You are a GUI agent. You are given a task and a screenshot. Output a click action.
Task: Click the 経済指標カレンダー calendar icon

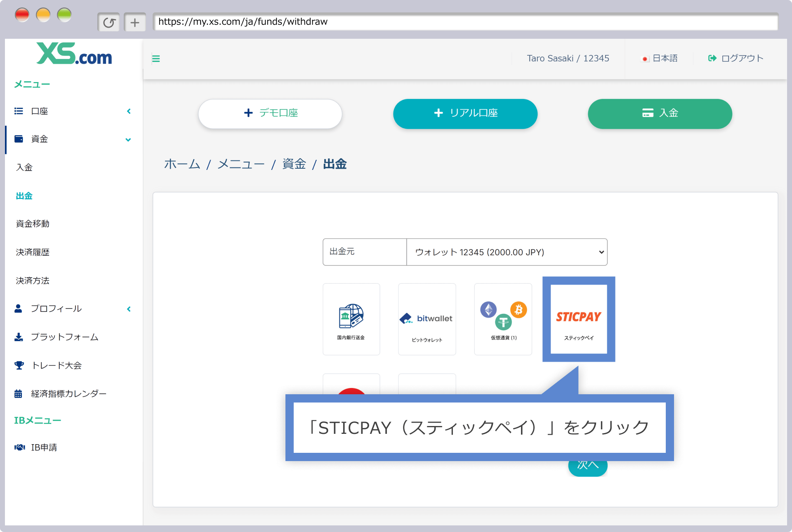point(18,394)
